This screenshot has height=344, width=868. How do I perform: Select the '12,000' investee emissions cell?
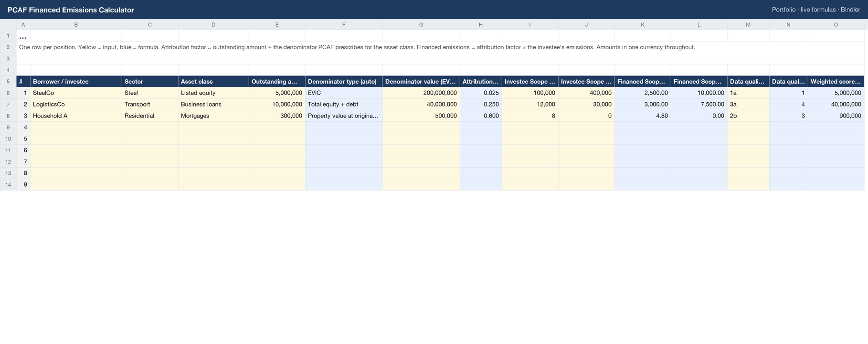(530, 104)
